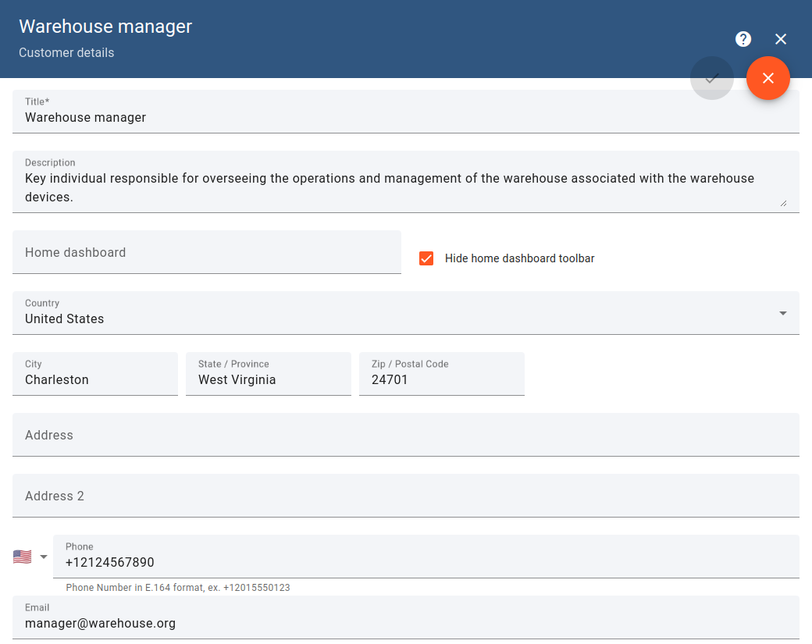Click the Address 2 field
812x644 pixels.
tap(390, 495)
